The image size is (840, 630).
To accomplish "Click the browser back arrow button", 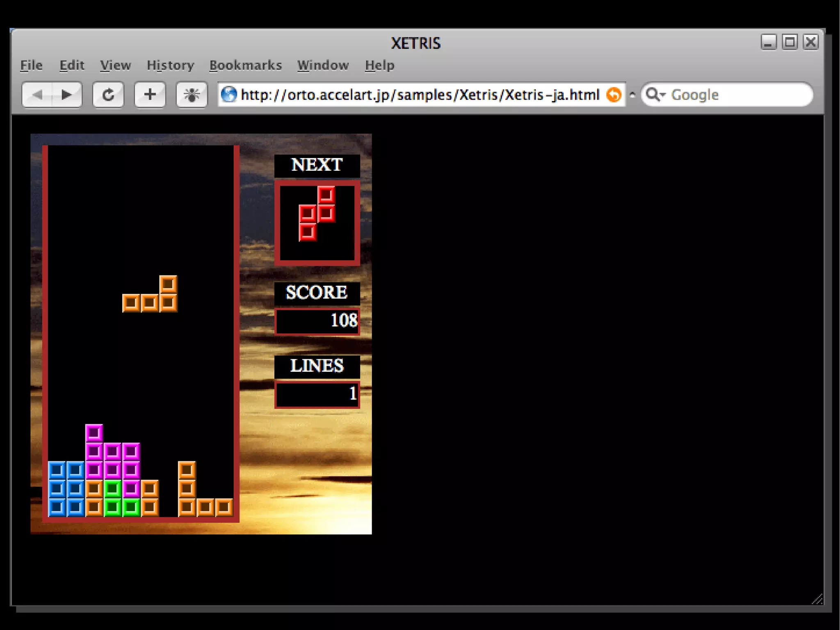I will coord(37,95).
